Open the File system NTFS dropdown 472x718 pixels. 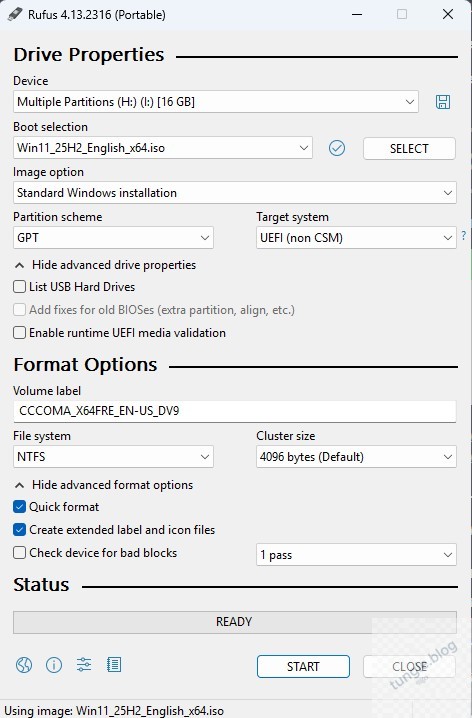[x=113, y=457]
